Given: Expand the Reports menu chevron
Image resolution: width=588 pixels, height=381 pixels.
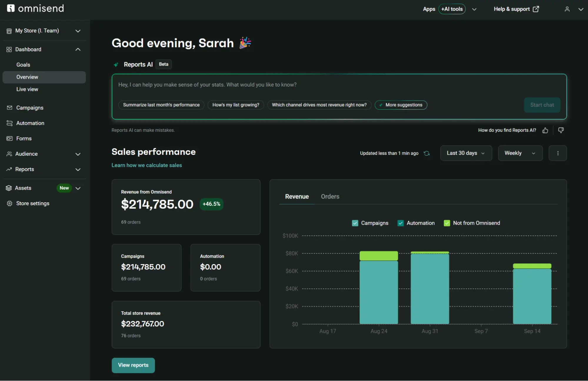Looking at the screenshot, I should pyautogui.click(x=78, y=169).
